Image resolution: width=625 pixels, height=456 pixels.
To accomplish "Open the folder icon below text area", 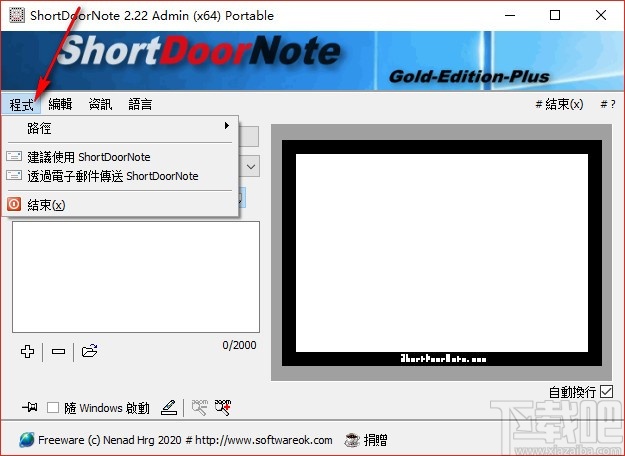I will pos(89,351).
